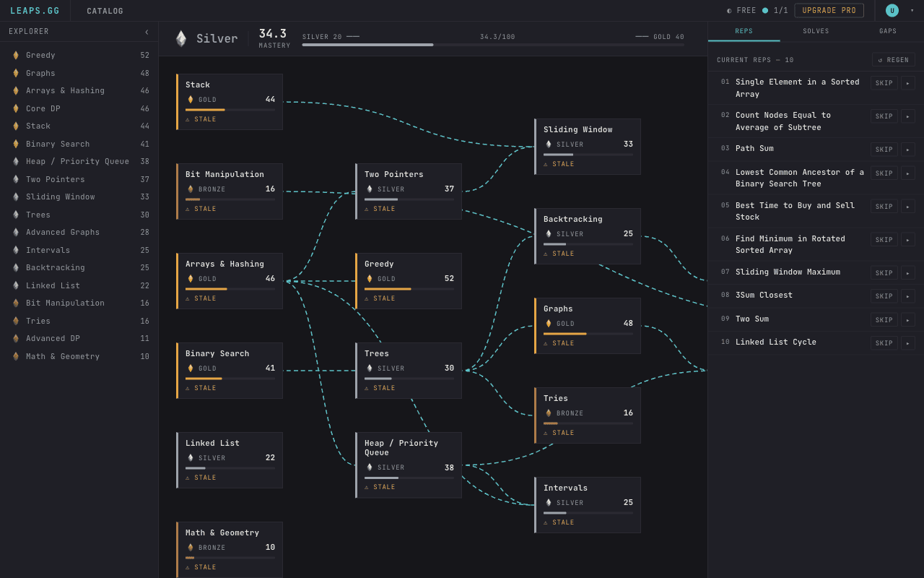This screenshot has width=924, height=578.
Task: Click the Silver rank gem in header
Action: point(181,38)
